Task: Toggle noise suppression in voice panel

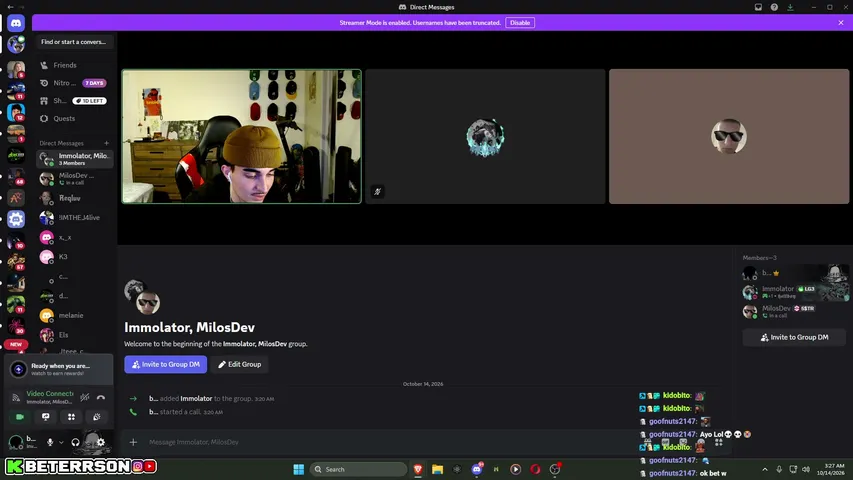Action: point(85,398)
